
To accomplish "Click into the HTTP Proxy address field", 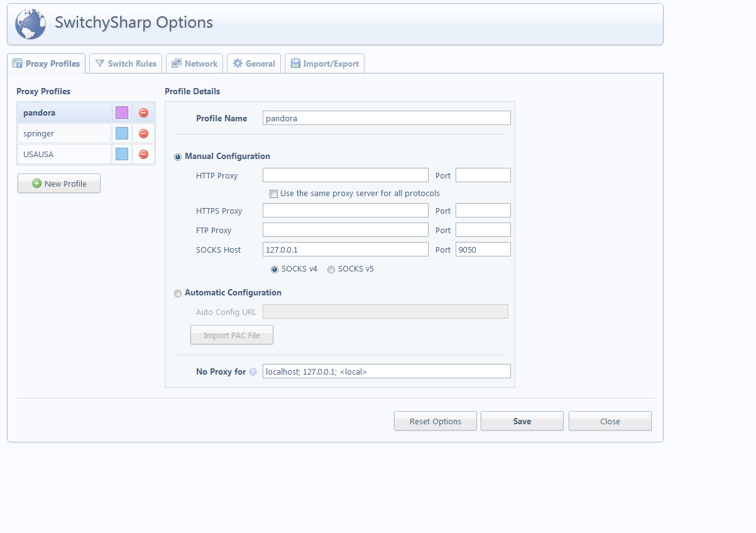I will pyautogui.click(x=345, y=175).
